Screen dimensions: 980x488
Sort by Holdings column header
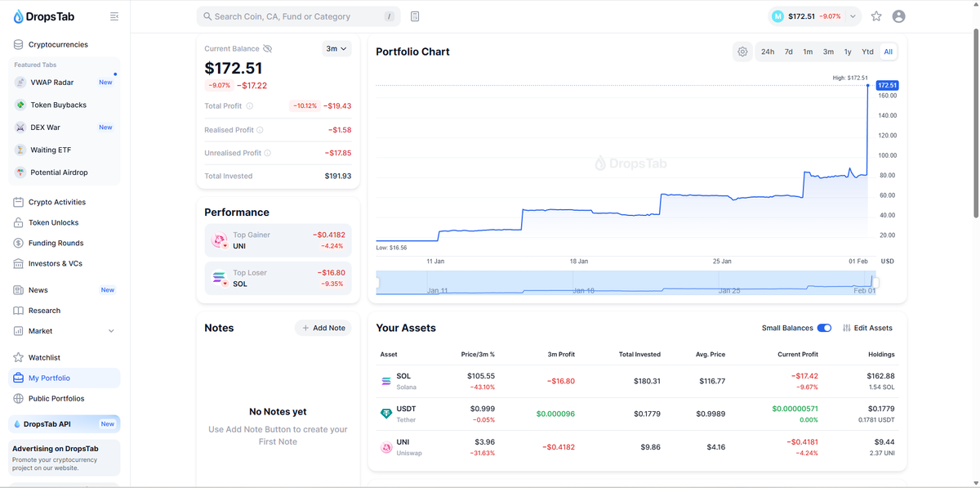pyautogui.click(x=881, y=354)
